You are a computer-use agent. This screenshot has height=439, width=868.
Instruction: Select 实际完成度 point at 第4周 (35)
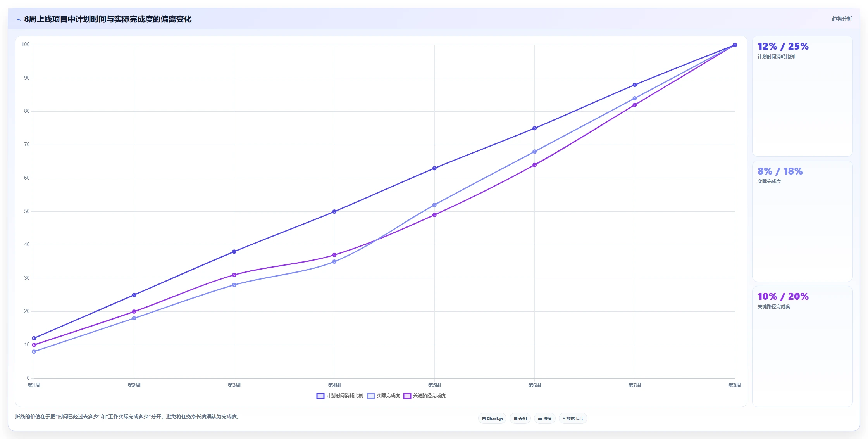334,262
